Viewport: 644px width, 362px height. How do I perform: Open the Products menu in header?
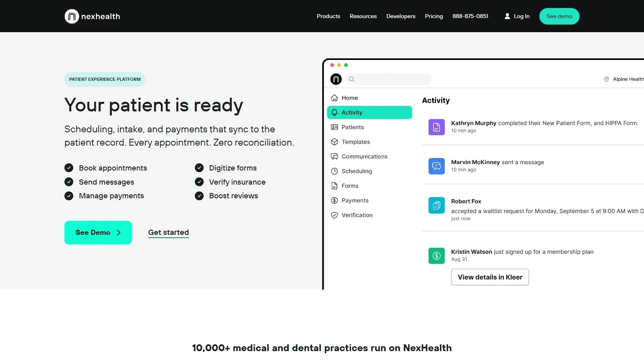coord(328,16)
